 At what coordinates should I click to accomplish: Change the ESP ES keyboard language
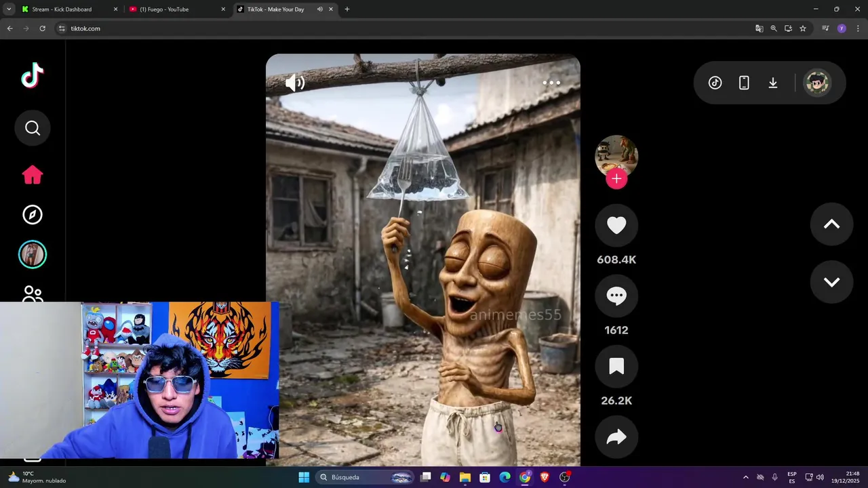pyautogui.click(x=792, y=477)
